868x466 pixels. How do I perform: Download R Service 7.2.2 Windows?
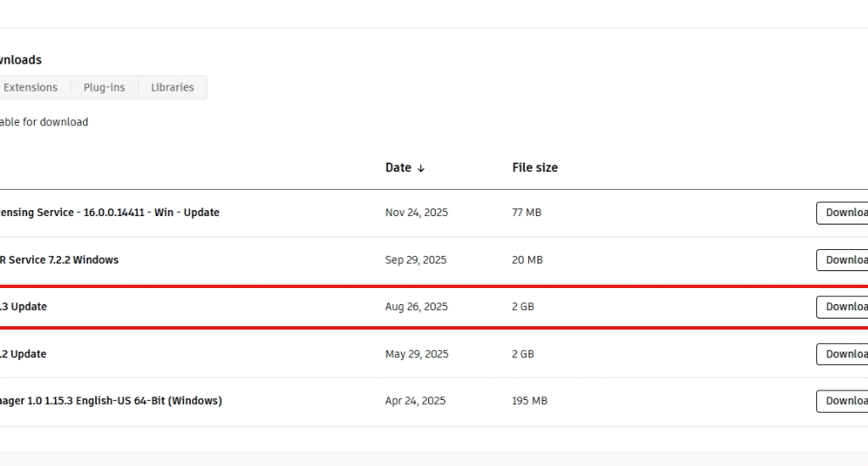point(843,260)
